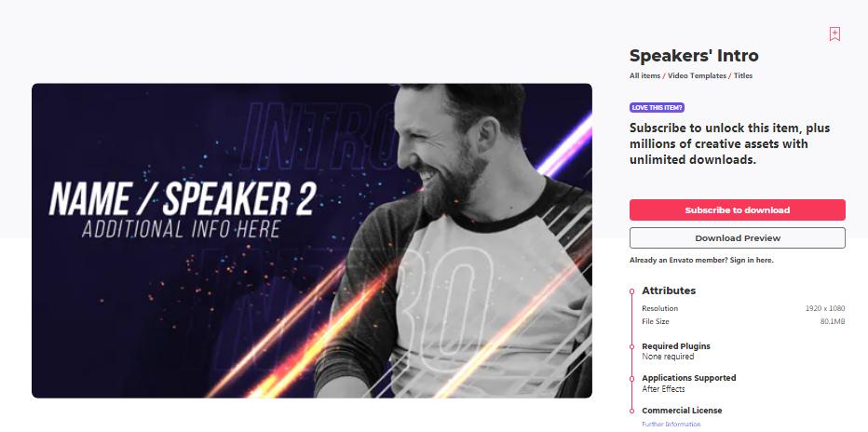Image resolution: width=868 pixels, height=432 pixels.
Task: Click the Applications Supported bullet marker
Action: pyautogui.click(x=631, y=378)
